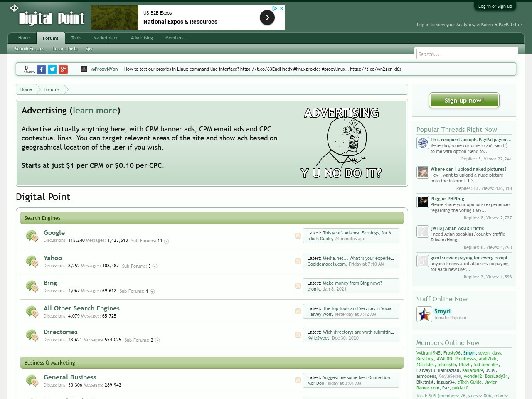The image size is (532, 399).
Task: Open the advertising learn more link
Action: tap(95, 111)
